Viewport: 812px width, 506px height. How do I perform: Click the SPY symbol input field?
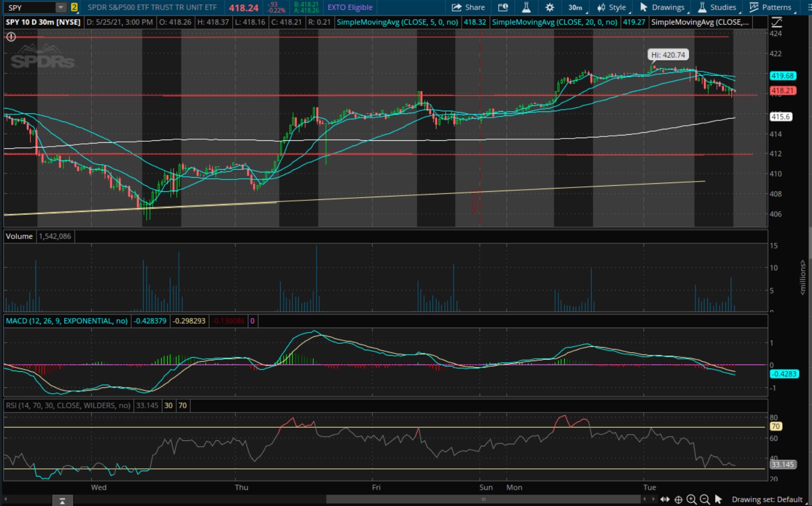(x=30, y=8)
